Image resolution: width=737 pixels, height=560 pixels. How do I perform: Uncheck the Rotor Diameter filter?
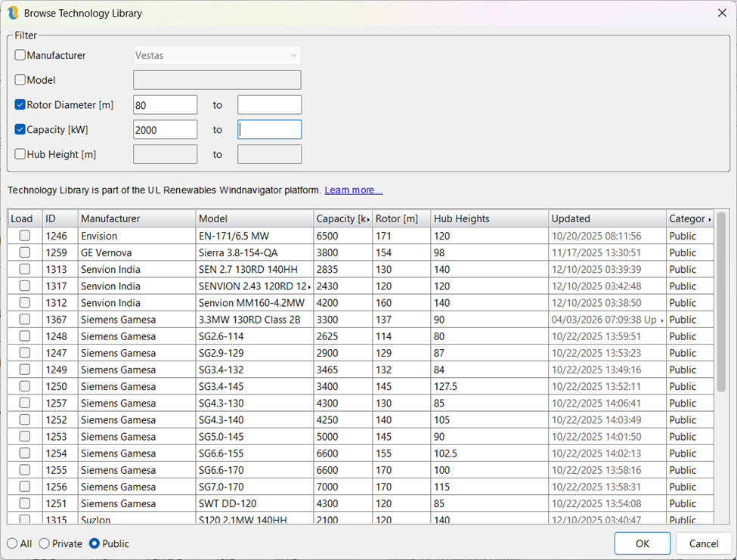click(20, 105)
